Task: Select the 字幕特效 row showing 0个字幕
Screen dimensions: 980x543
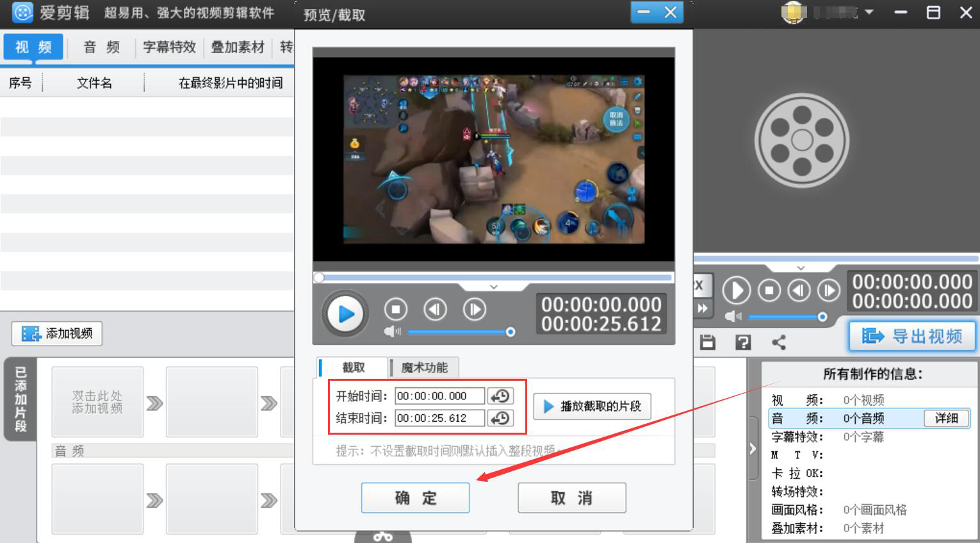Action: point(869,437)
